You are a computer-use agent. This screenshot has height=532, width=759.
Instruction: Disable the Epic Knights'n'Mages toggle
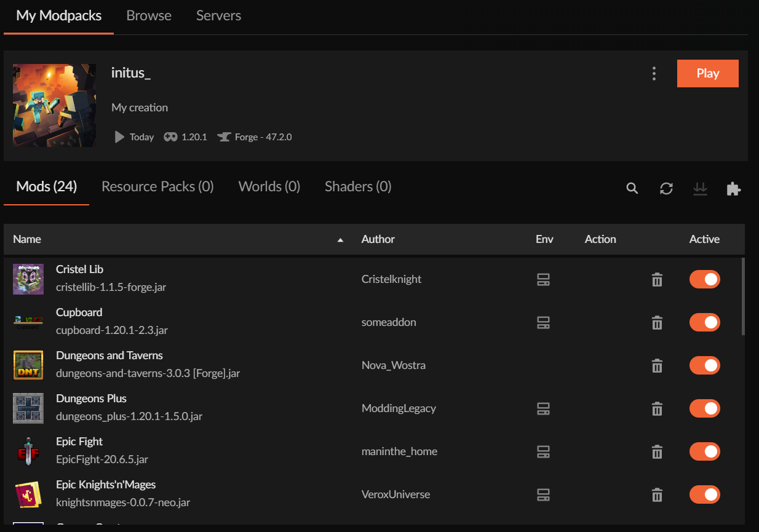click(x=705, y=494)
